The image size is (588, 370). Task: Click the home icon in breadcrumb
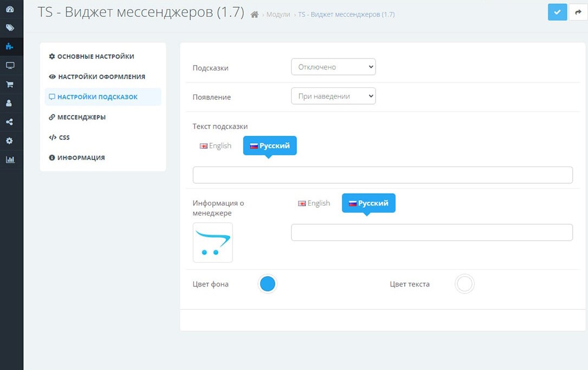tap(255, 15)
